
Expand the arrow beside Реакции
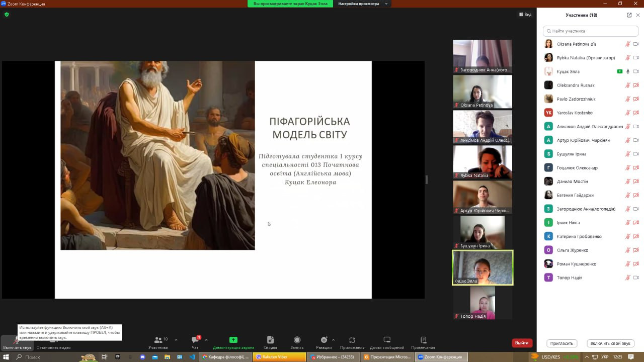coord(333,339)
